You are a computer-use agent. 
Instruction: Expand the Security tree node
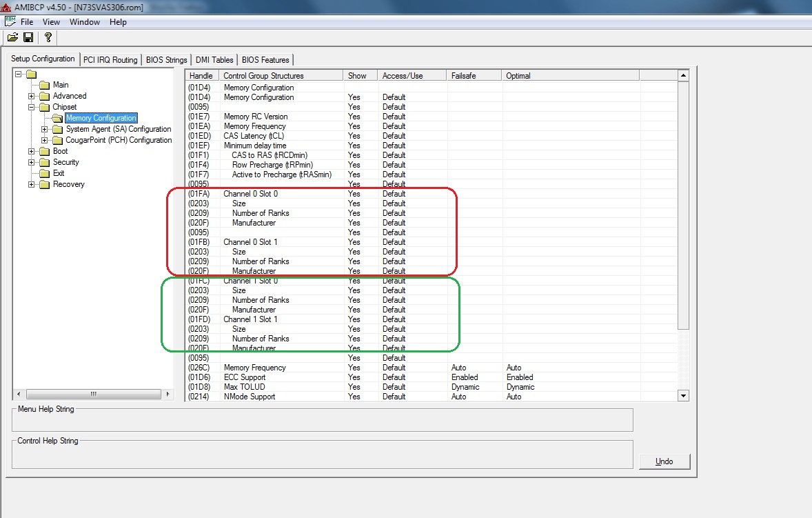click(32, 163)
